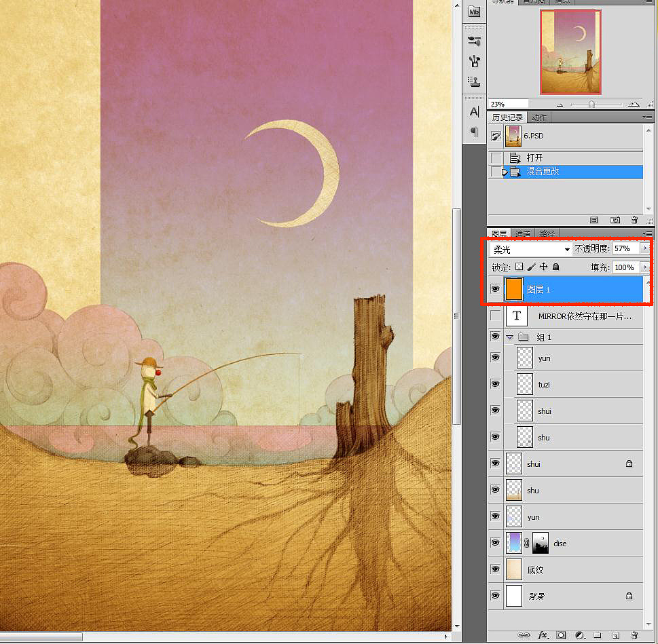This screenshot has height=644, width=658.
Task: Open the Paragraph panel icon
Action: pos(474,132)
